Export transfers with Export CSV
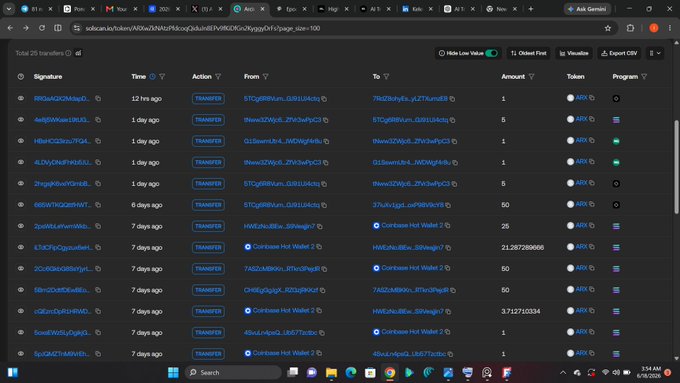The height and width of the screenshot is (383, 680). 619,53
